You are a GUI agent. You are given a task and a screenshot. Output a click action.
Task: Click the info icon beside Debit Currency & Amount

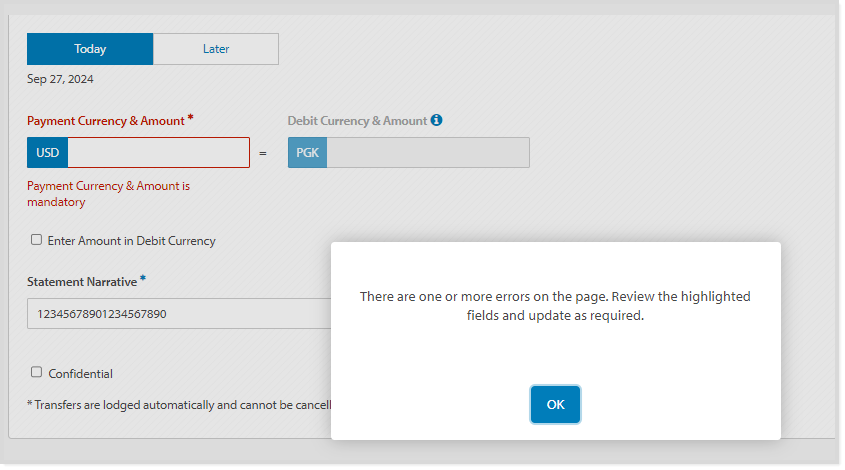click(x=436, y=120)
